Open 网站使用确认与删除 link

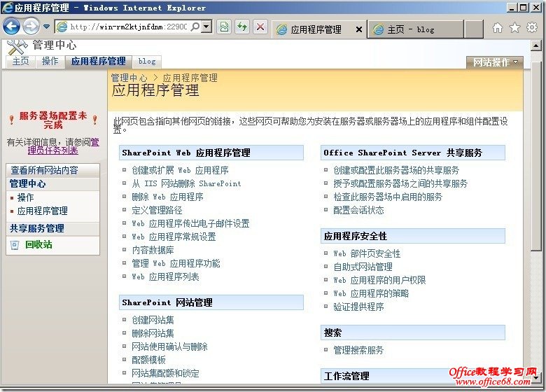point(169,346)
